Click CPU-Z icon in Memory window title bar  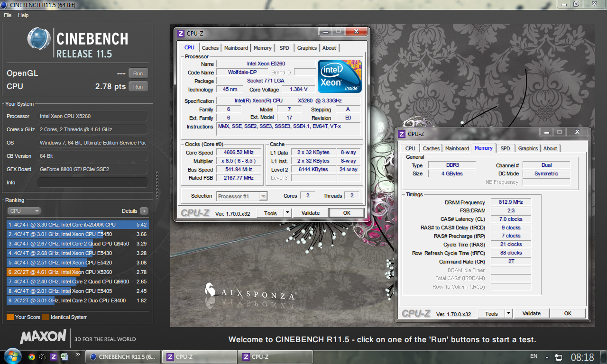[x=402, y=134]
